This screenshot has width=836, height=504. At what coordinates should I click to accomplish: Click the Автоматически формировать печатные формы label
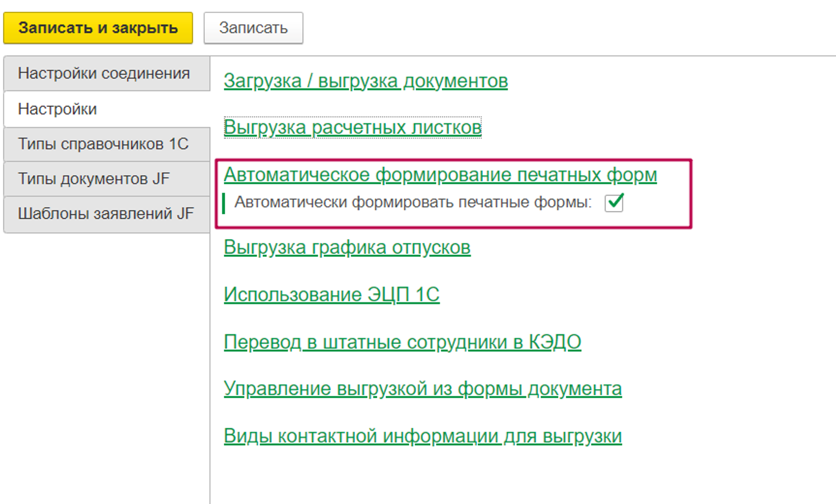(x=413, y=202)
